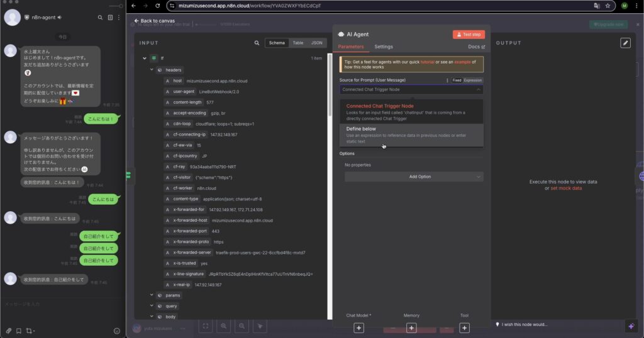Screen dimensions: 644x338
Task: Open LINE chat more options menu
Action: click(119, 18)
